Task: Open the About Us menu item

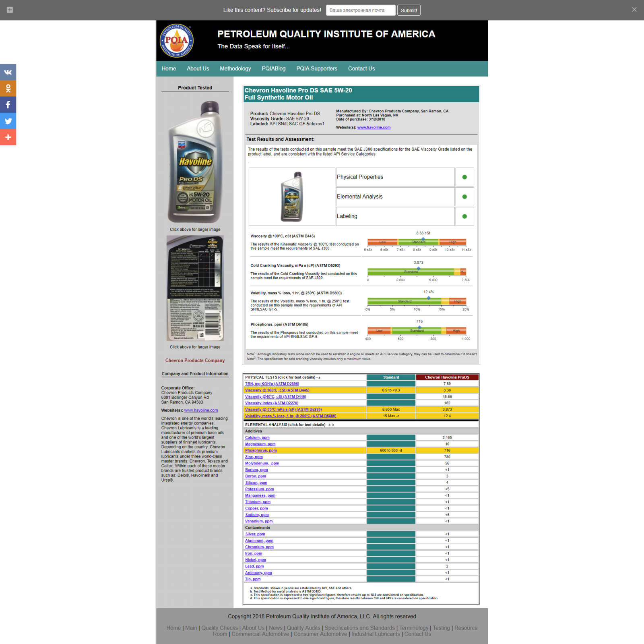Action: [198, 68]
